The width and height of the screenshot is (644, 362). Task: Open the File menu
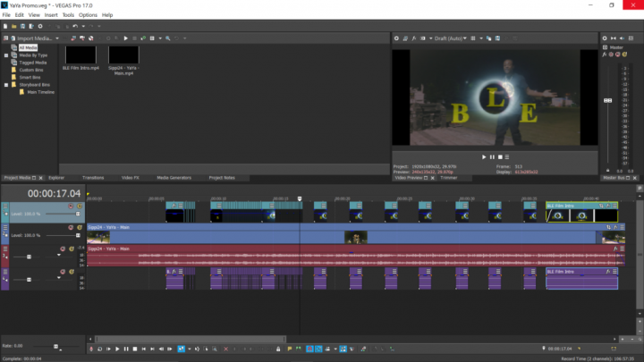coord(6,15)
